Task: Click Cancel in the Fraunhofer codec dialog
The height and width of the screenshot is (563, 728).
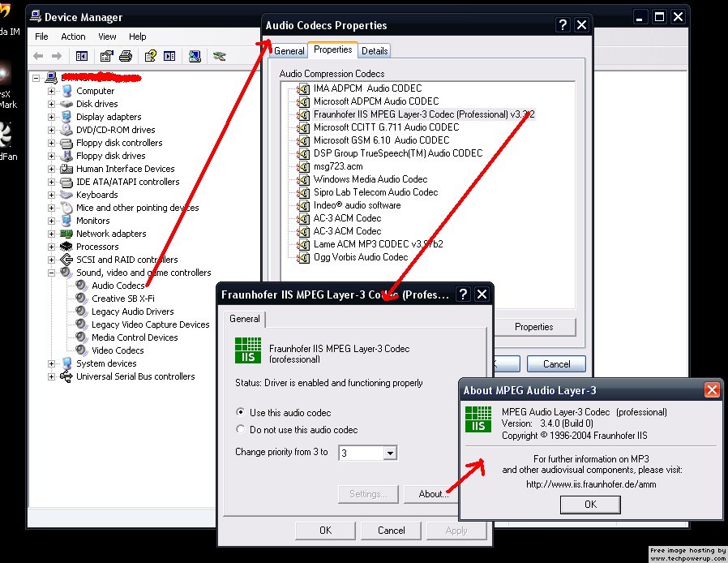Action: (391, 531)
